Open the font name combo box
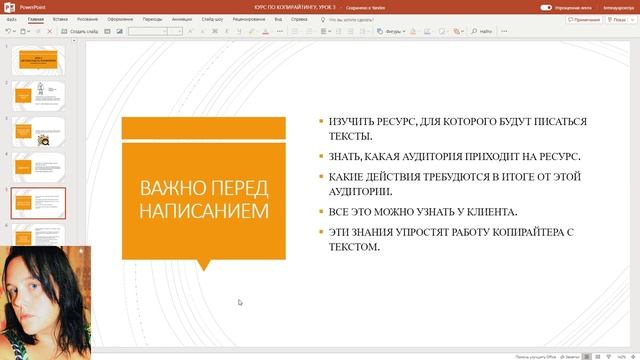 pos(148,31)
